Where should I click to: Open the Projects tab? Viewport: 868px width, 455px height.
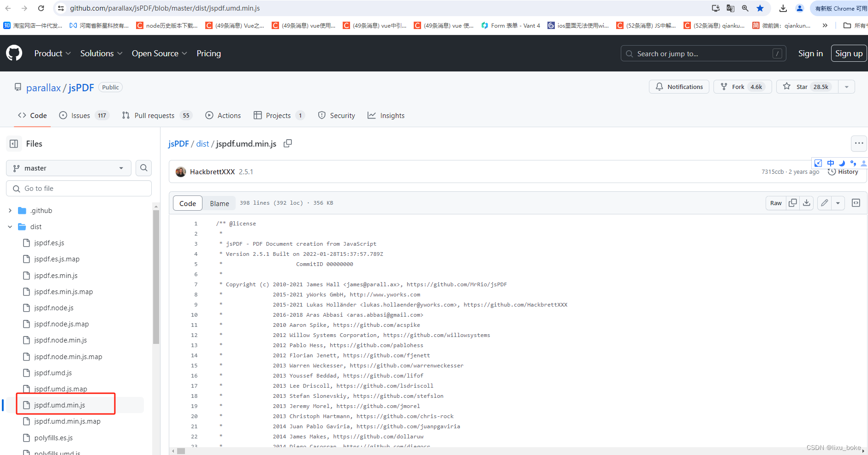click(279, 115)
